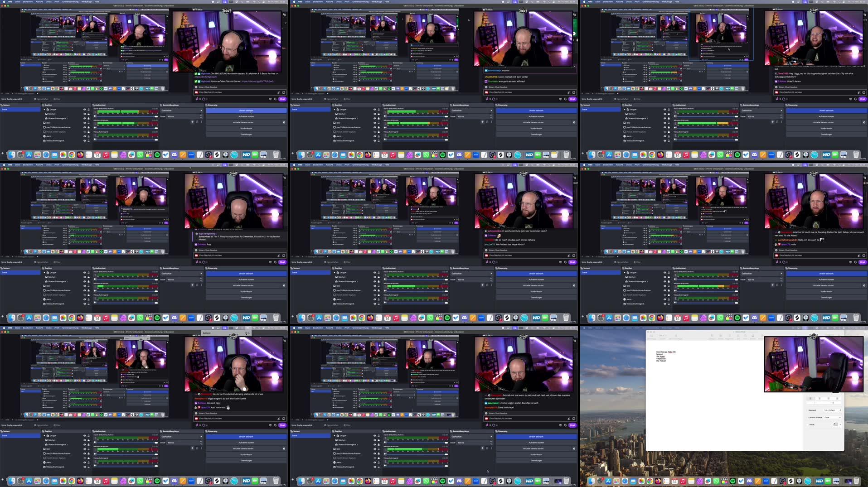Open the Überblende transition dropdown

pyautogui.click(x=182, y=111)
